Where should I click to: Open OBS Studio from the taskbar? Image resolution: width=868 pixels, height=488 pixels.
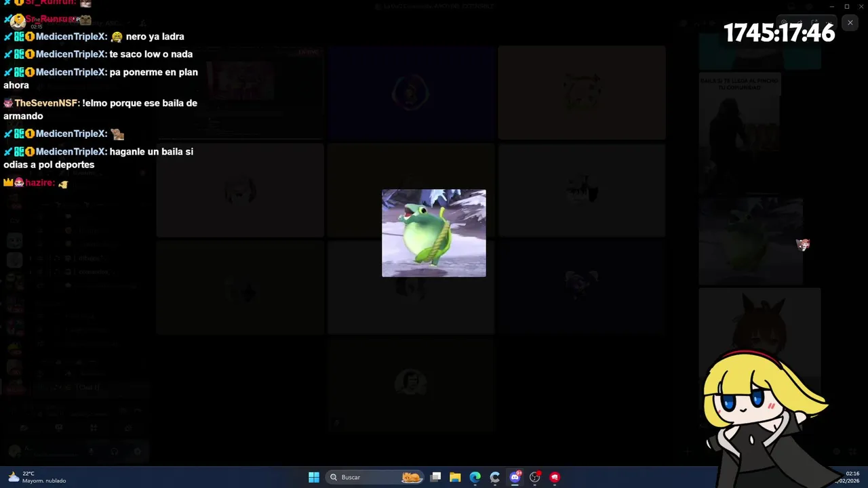point(535,477)
